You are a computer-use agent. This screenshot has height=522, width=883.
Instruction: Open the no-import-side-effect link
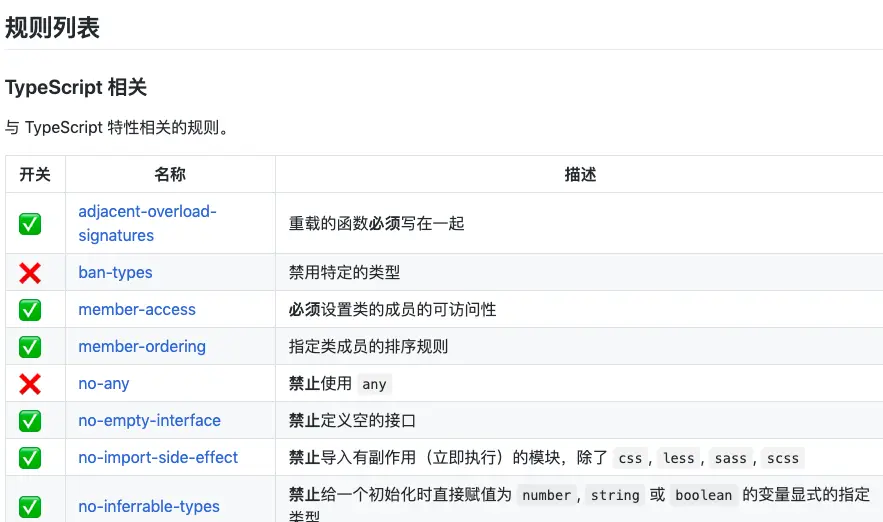click(158, 457)
